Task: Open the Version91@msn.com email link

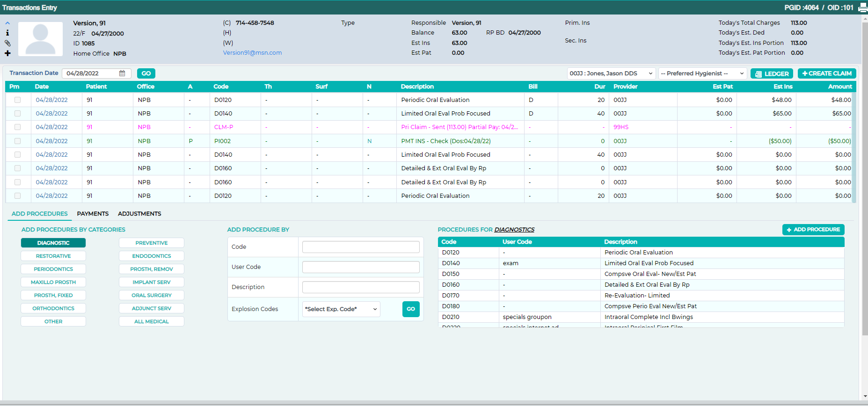Action: [x=252, y=53]
